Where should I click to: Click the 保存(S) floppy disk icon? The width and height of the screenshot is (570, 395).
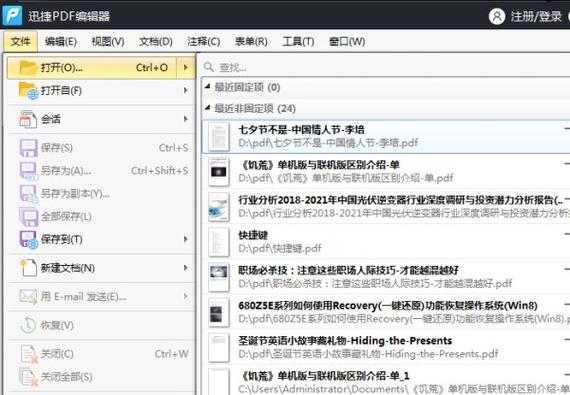(28, 148)
